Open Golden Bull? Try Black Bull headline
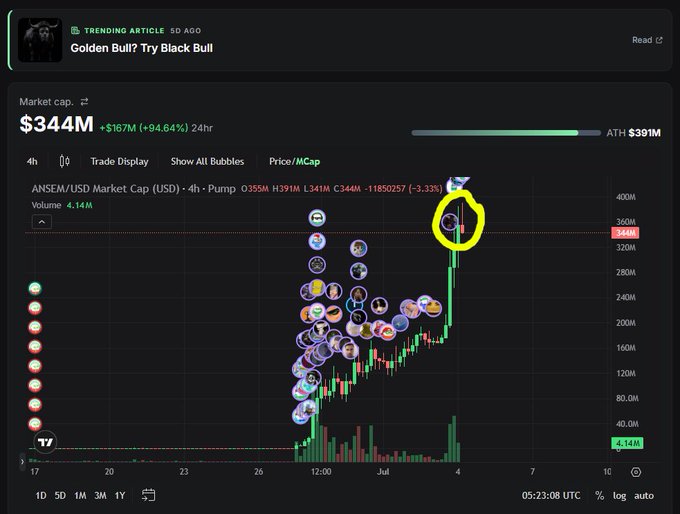The height and width of the screenshot is (514, 680). (141, 48)
